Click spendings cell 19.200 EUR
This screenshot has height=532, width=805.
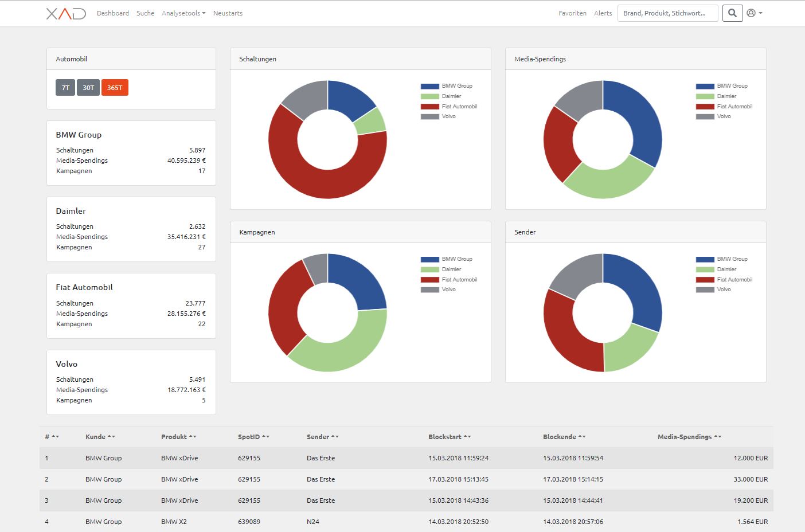pyautogui.click(x=751, y=500)
